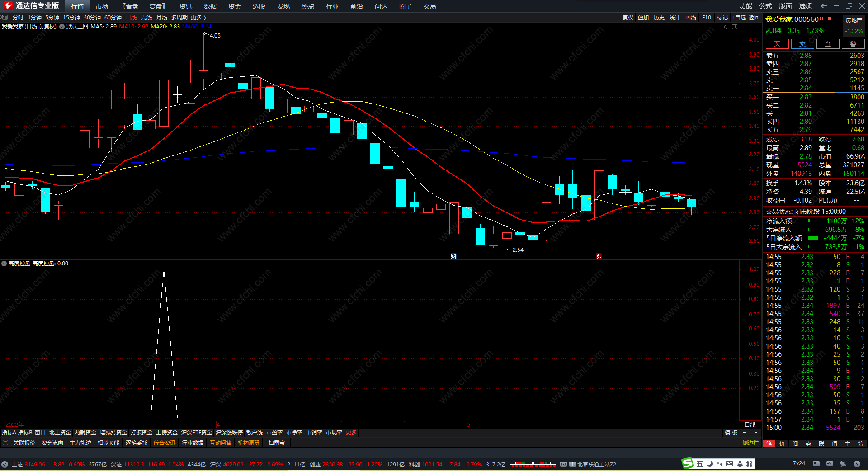Open the Sogou soft keyboard icon
Screen dimensions: 868x471
[730, 464]
